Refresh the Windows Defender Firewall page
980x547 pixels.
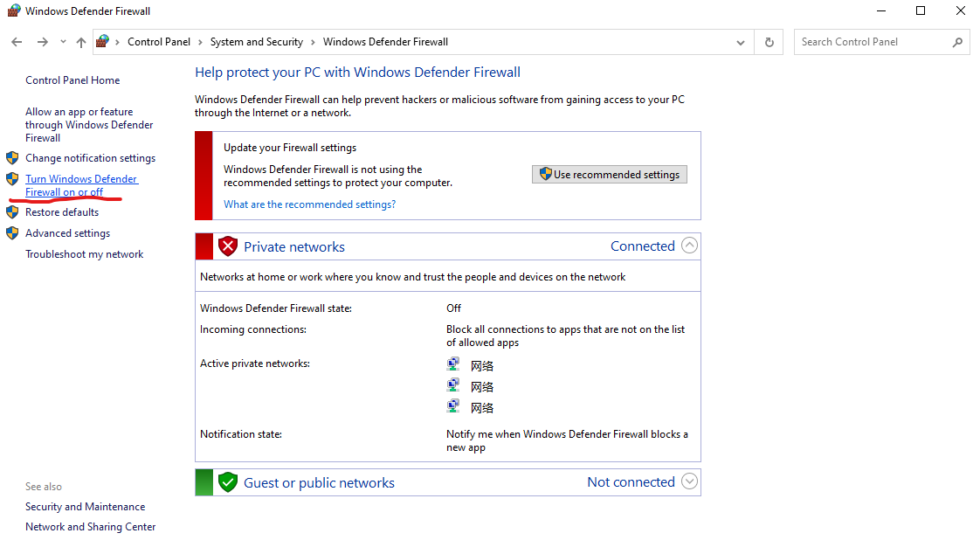pos(770,42)
